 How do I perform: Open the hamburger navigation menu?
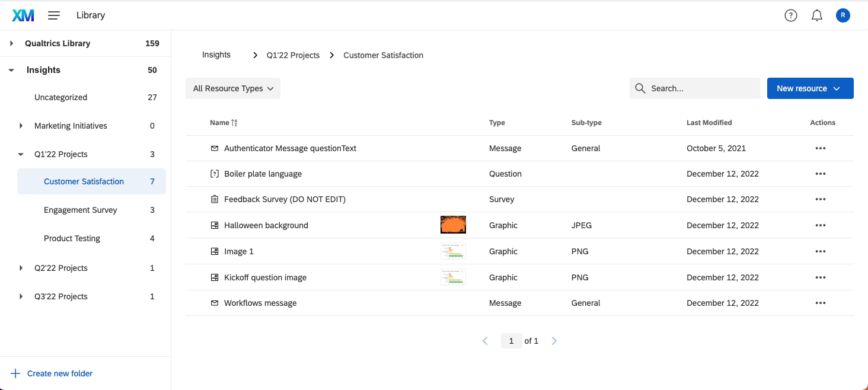53,15
